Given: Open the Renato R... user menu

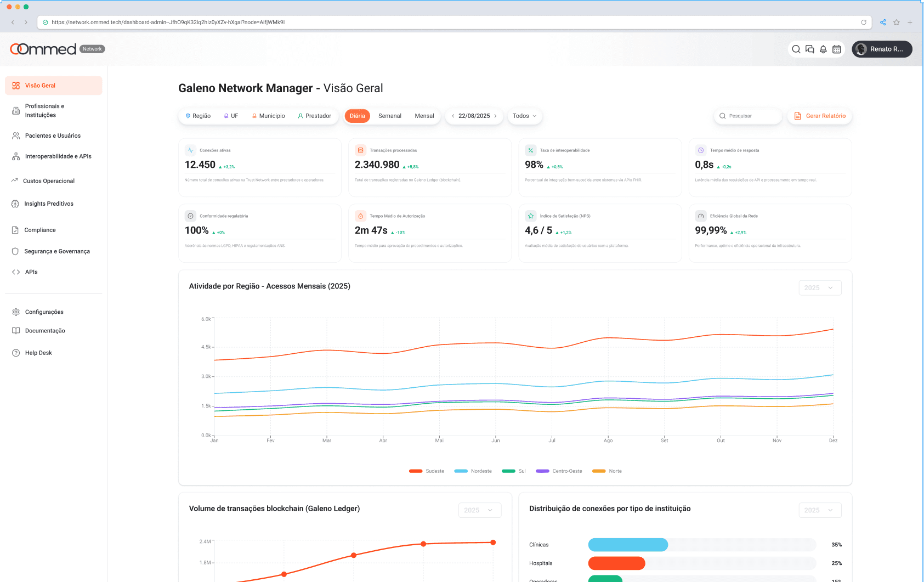Looking at the screenshot, I should click(882, 49).
